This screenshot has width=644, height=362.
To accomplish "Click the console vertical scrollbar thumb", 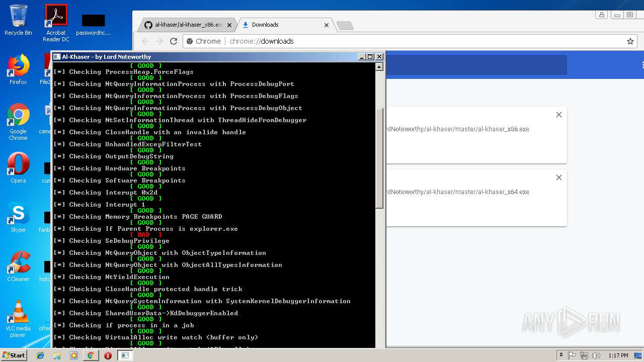I will click(379, 158).
